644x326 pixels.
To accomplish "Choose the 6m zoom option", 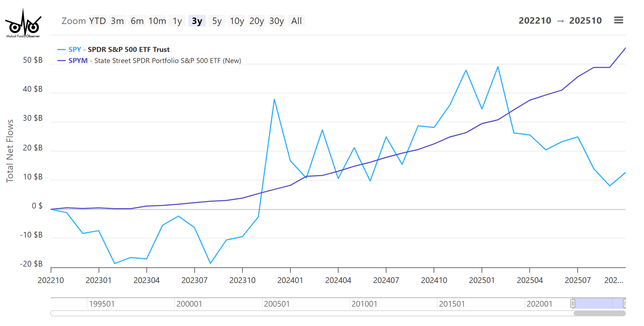I will coord(137,21).
